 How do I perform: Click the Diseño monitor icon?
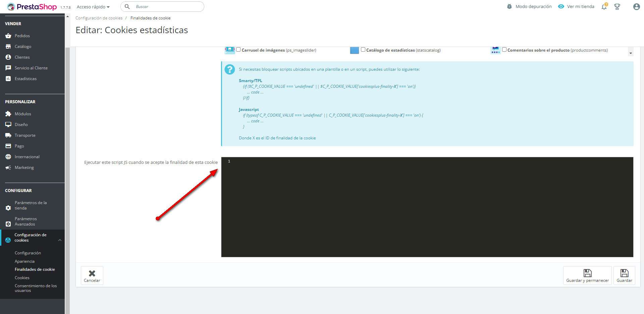tap(8, 125)
